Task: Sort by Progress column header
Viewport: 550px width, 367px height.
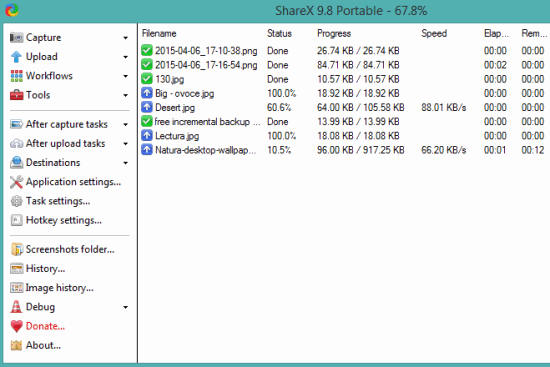Action: (334, 33)
